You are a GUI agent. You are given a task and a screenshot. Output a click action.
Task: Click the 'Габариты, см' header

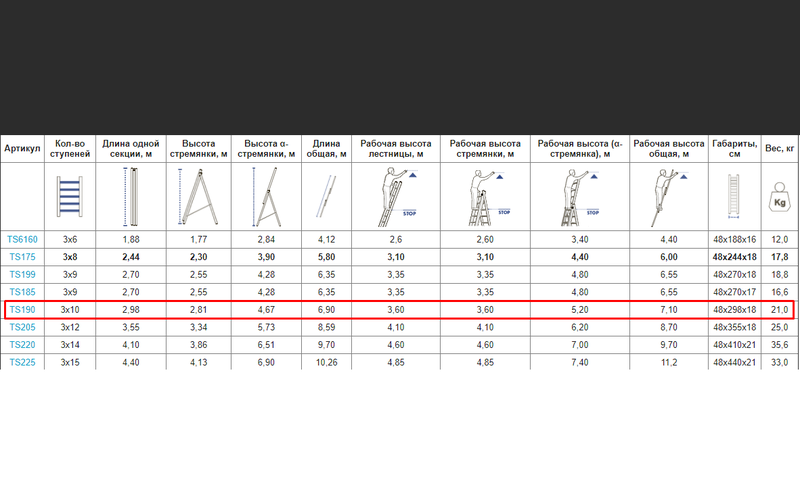click(735, 148)
